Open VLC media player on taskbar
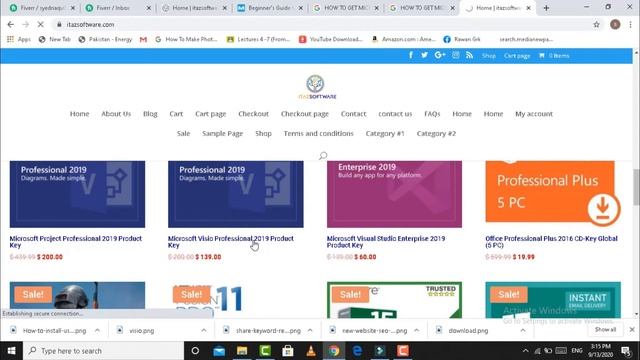The height and width of the screenshot is (360, 640). point(311,351)
